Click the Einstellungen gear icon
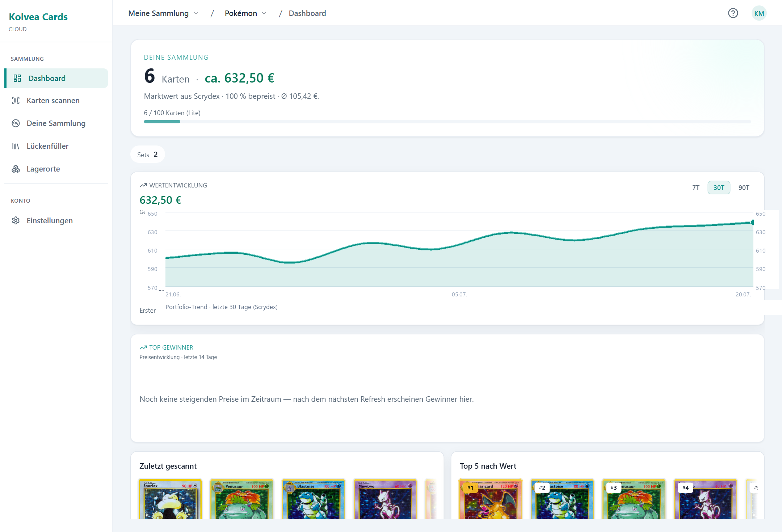This screenshot has width=782, height=532. (x=16, y=220)
